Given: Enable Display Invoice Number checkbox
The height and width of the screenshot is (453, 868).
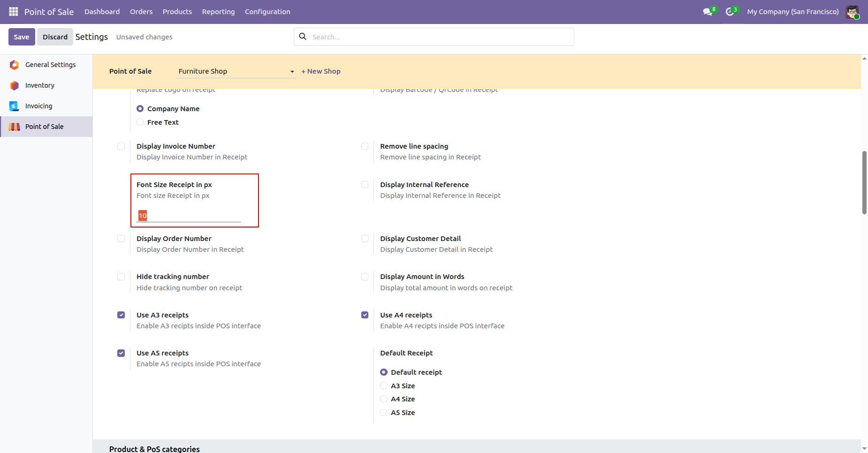Looking at the screenshot, I should 121,146.
